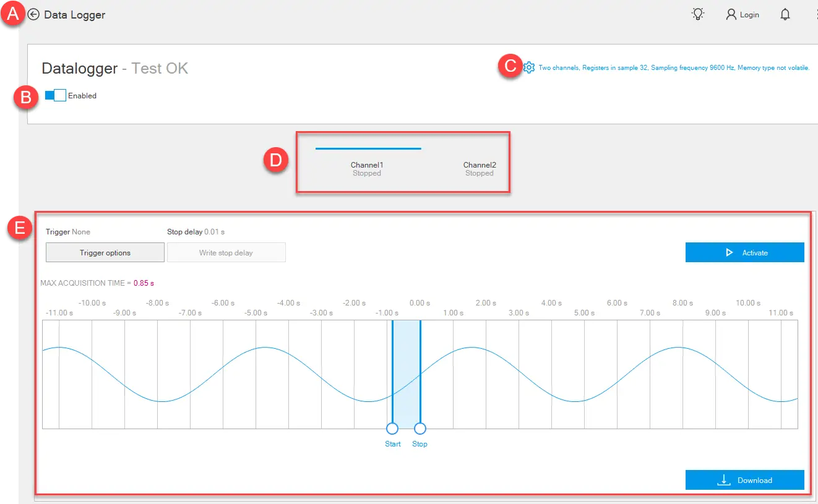Screen dimensions: 818x504
Task: Click the back arrow beside Data Logger
Action: point(33,15)
